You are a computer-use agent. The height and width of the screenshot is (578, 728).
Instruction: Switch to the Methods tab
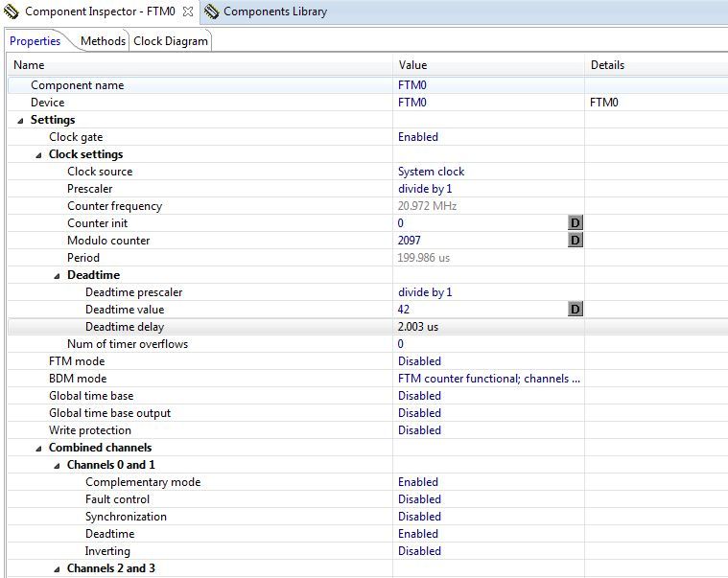(103, 41)
